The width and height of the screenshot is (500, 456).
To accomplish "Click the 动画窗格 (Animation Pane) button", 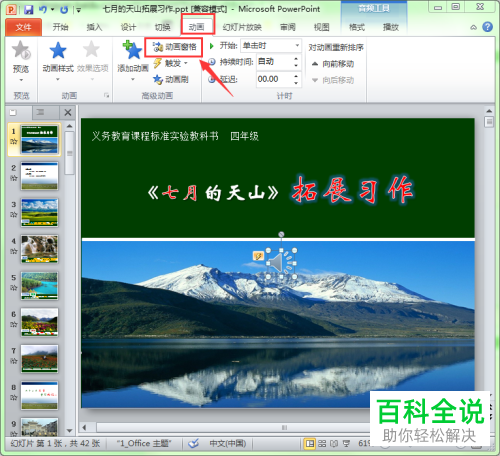I will [174, 47].
